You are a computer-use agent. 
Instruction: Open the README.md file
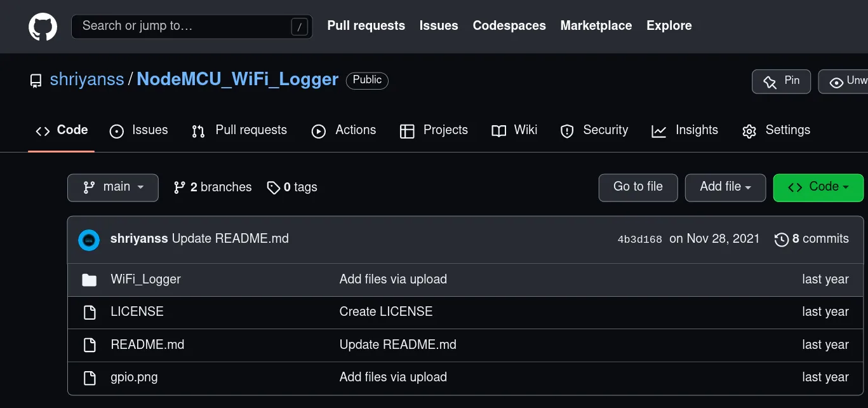(x=147, y=345)
